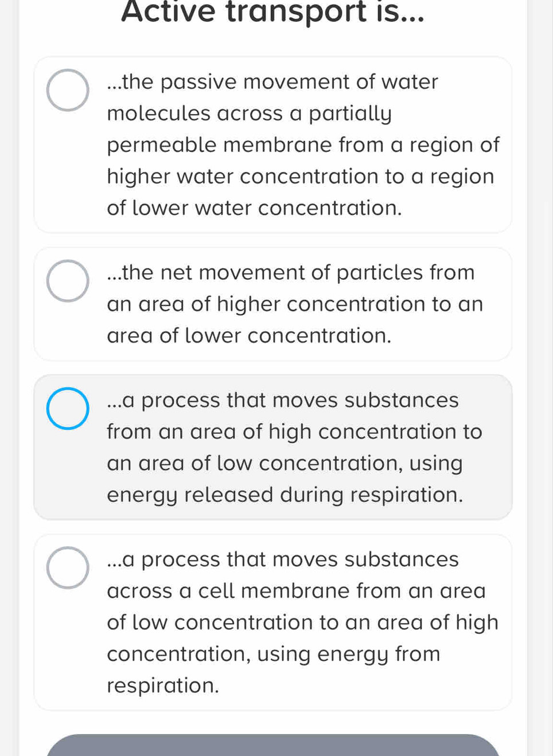
Task: Click text 'from an area of high concentration to'
Action: 294,432
